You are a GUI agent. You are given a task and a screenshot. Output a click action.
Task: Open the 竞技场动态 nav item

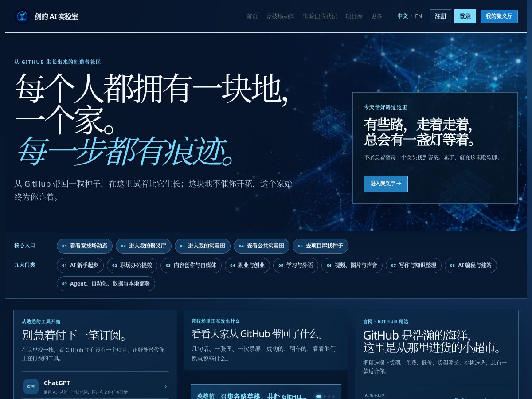click(x=280, y=16)
